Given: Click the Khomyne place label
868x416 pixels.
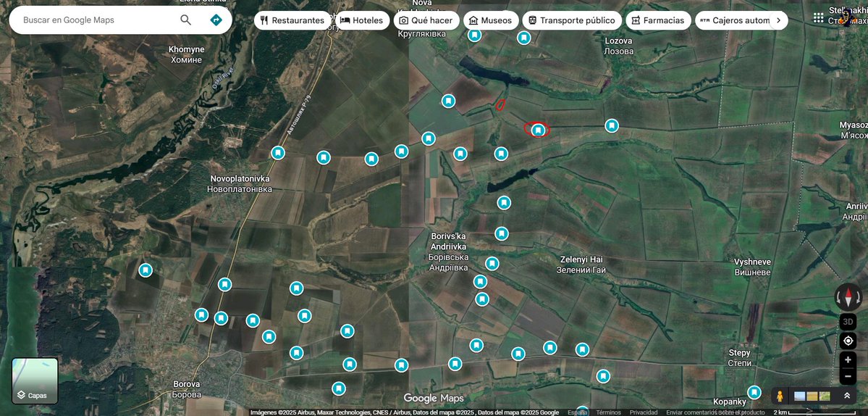Looking at the screenshot, I should tap(187, 54).
